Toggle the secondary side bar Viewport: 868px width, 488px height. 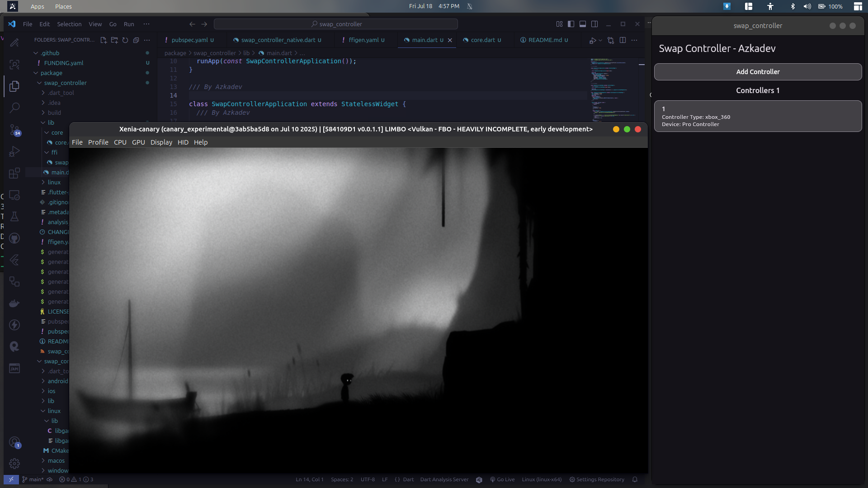(594, 24)
